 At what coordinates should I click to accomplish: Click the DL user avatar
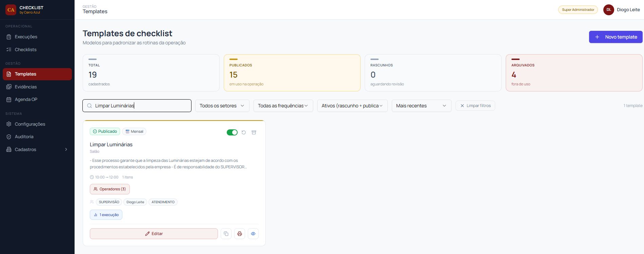point(609,10)
